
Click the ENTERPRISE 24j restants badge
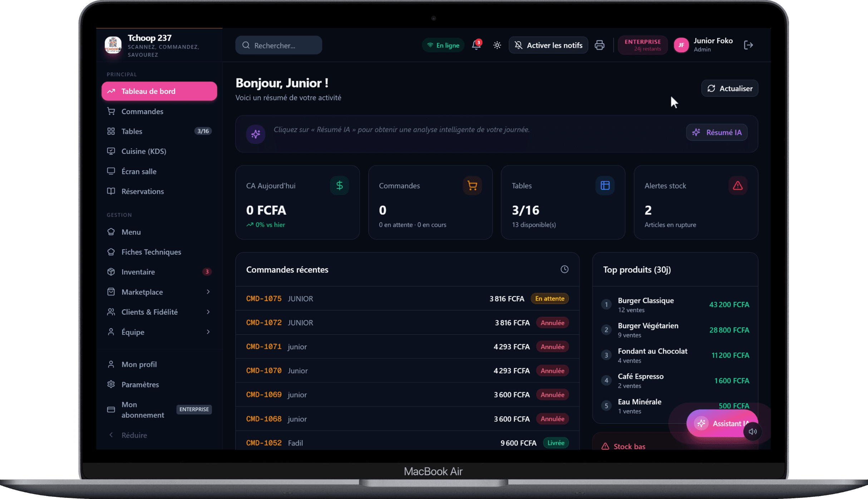pos(643,45)
